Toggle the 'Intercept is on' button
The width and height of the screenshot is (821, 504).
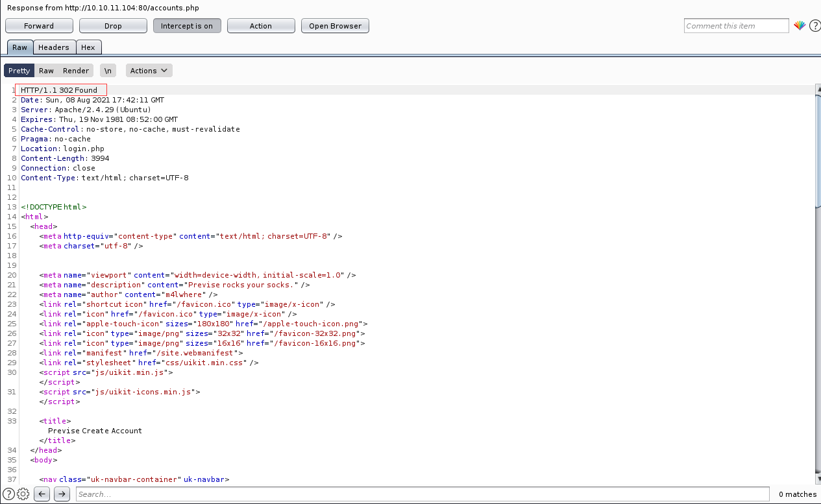[187, 26]
